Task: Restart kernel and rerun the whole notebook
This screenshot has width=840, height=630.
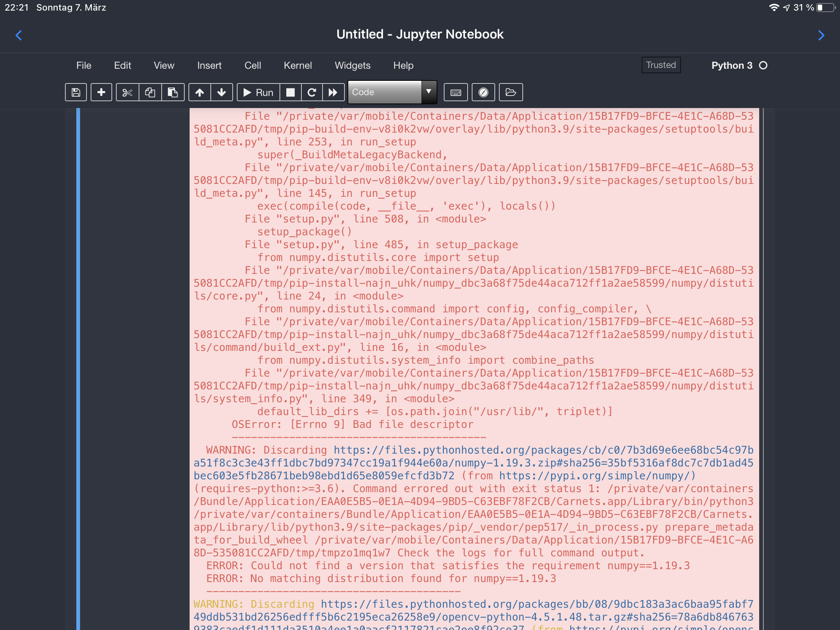Action: [333, 92]
